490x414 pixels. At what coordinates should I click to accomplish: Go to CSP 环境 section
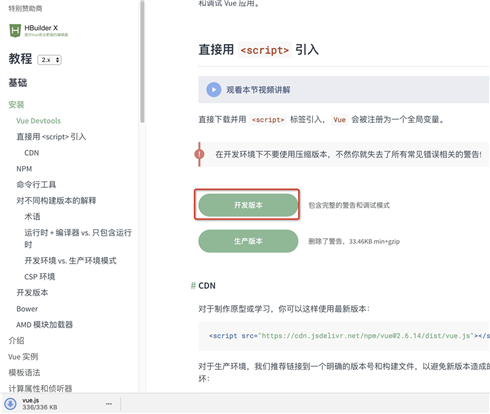coord(40,277)
